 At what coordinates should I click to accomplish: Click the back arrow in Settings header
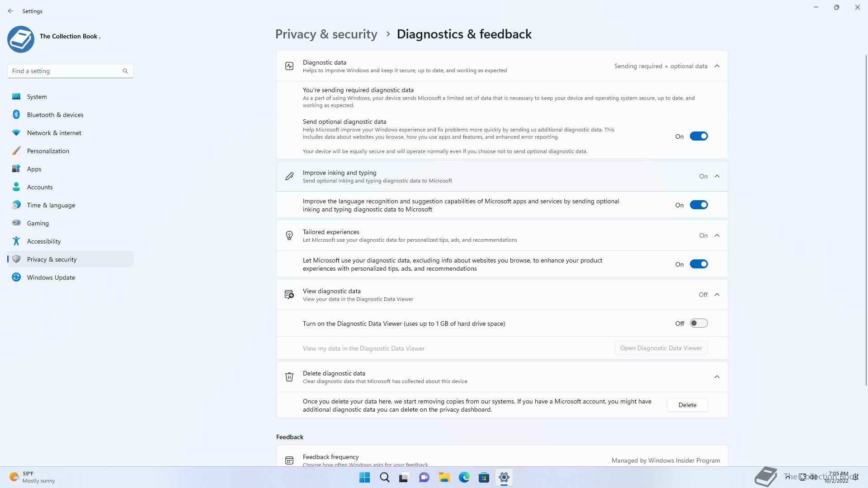tap(11, 11)
